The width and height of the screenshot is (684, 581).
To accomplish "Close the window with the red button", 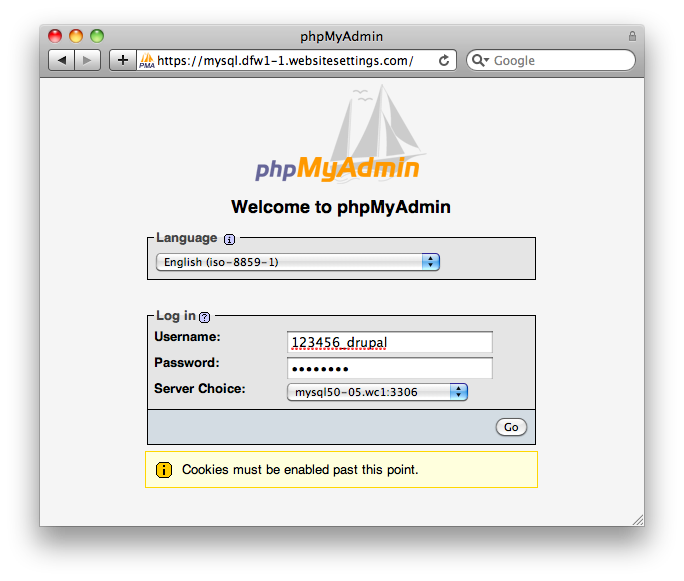I will click(x=55, y=36).
